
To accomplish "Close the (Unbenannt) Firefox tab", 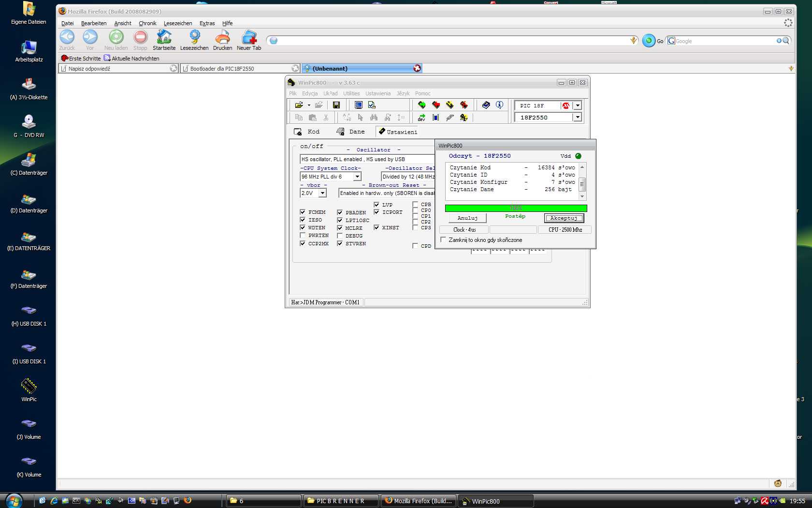I will 417,68.
